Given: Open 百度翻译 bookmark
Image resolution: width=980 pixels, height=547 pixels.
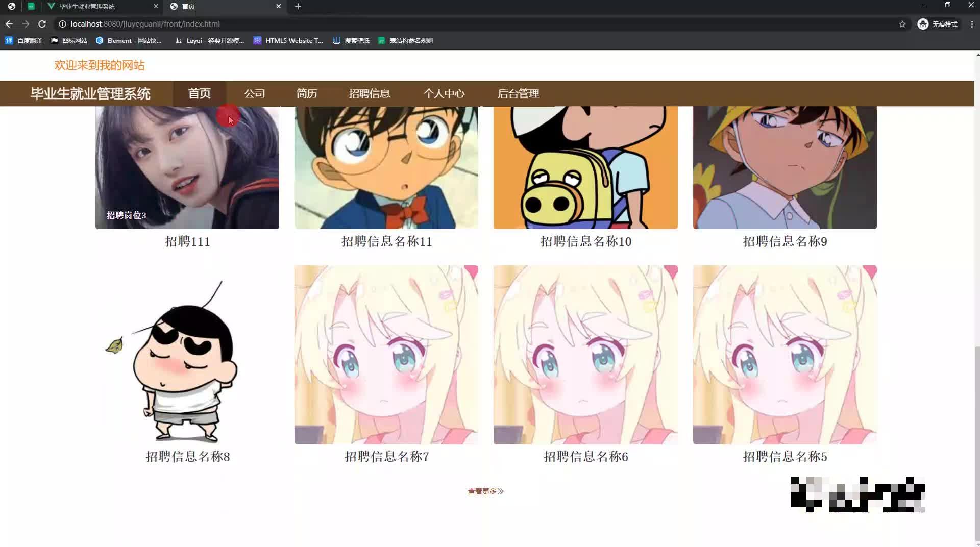Looking at the screenshot, I should coord(23,40).
